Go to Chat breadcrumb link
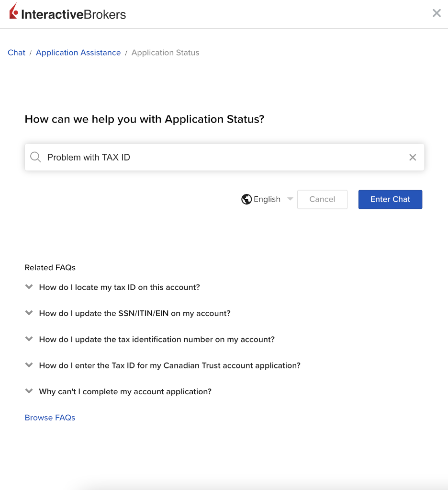 [x=16, y=53]
